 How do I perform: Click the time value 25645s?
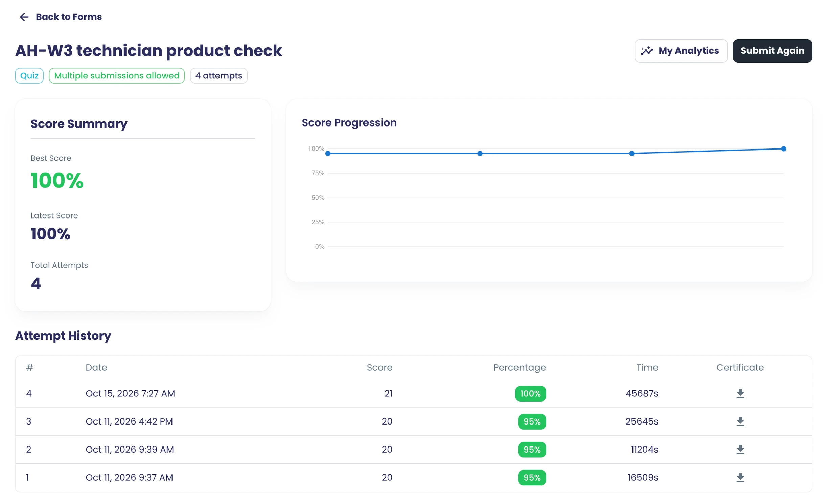point(642,421)
